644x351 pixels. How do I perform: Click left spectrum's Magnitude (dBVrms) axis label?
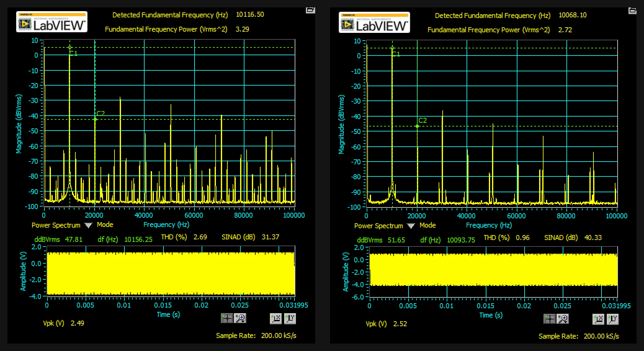point(19,124)
